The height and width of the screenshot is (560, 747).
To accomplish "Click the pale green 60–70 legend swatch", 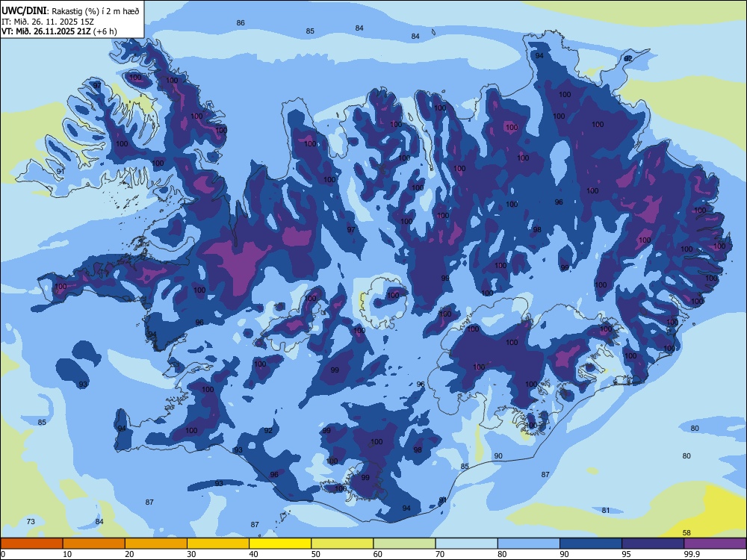I will 404,544.
